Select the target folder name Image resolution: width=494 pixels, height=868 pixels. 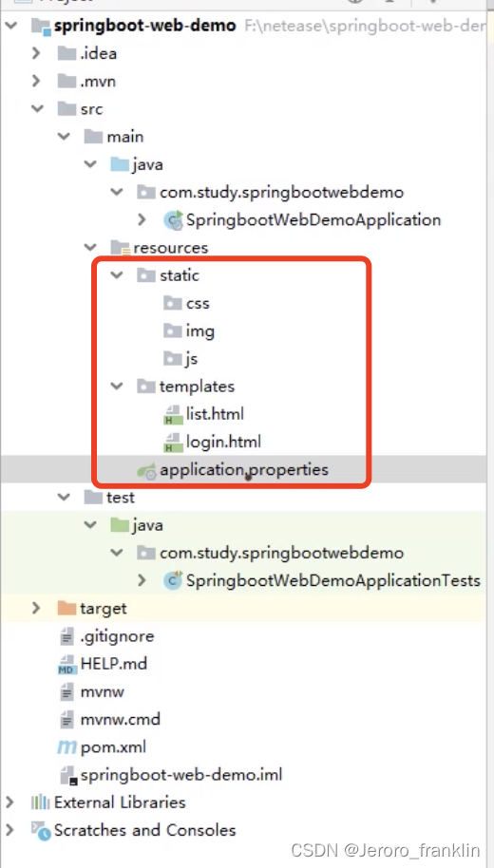(103, 609)
